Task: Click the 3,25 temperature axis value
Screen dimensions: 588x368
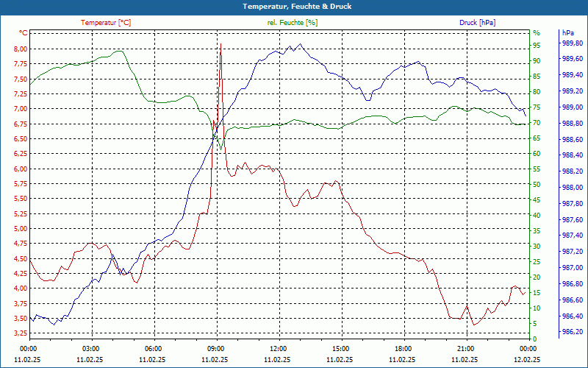Action: pyautogui.click(x=21, y=333)
